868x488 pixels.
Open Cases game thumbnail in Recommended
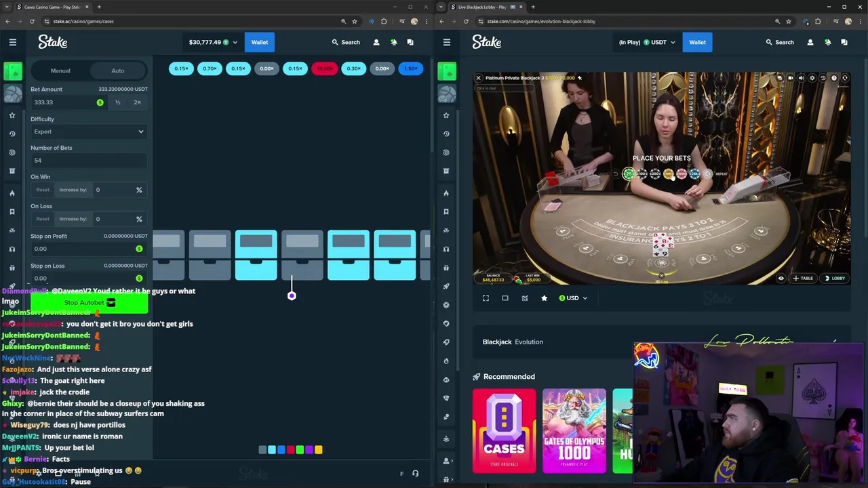(504, 430)
